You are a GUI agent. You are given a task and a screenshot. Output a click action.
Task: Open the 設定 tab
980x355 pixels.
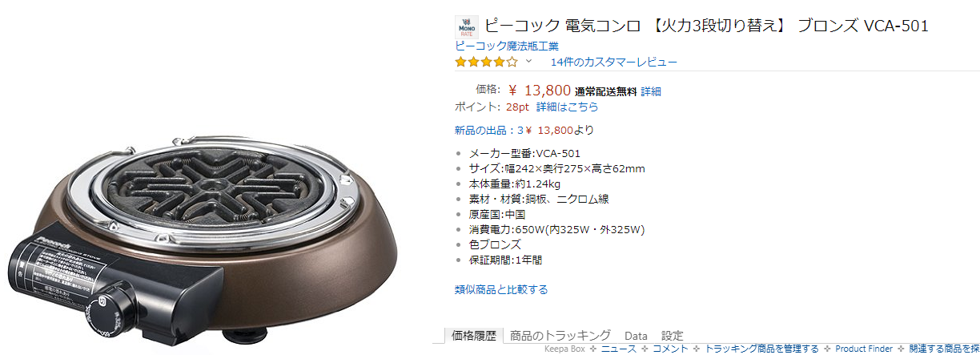(673, 336)
